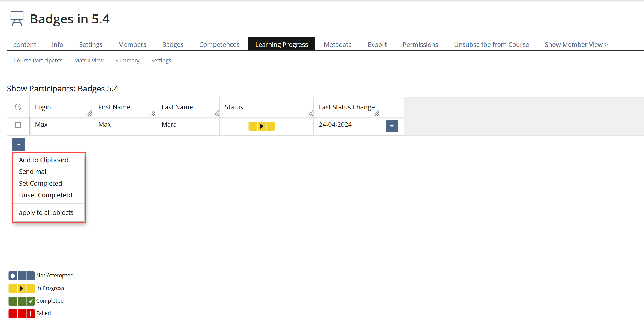Image resolution: width=644 pixels, height=332 pixels.
Task: Choose Set Completed from the dropdown
Action: coord(40,183)
